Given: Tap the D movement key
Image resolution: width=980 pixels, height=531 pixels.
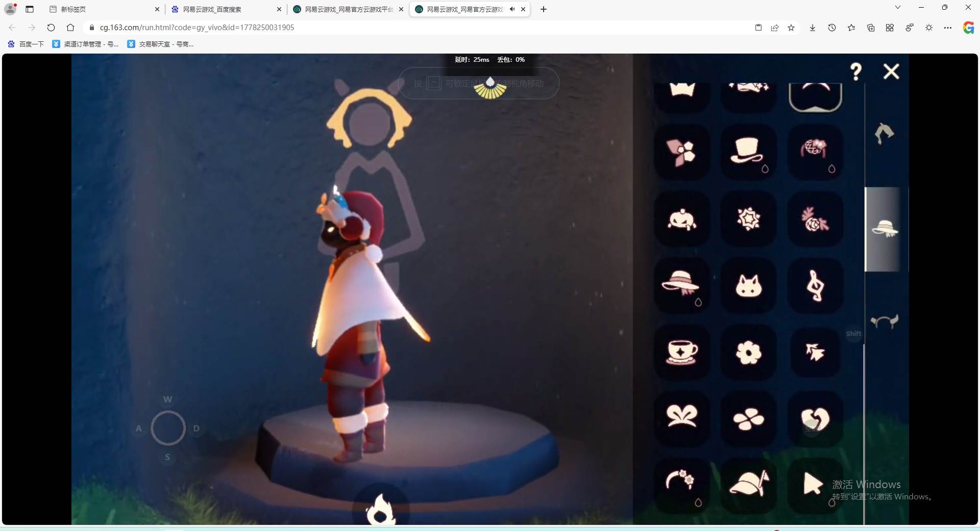Looking at the screenshot, I should pos(197,428).
